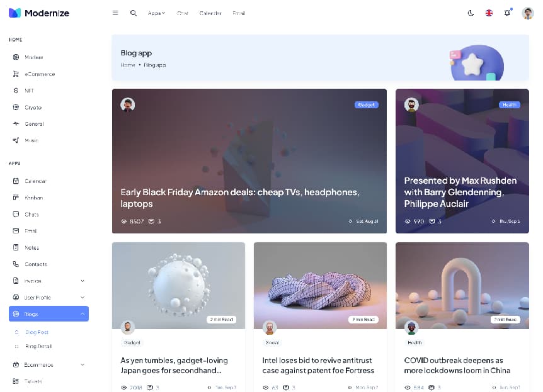Click the user profile avatar in header
Viewport: 543px width, 392px height.
528,13
